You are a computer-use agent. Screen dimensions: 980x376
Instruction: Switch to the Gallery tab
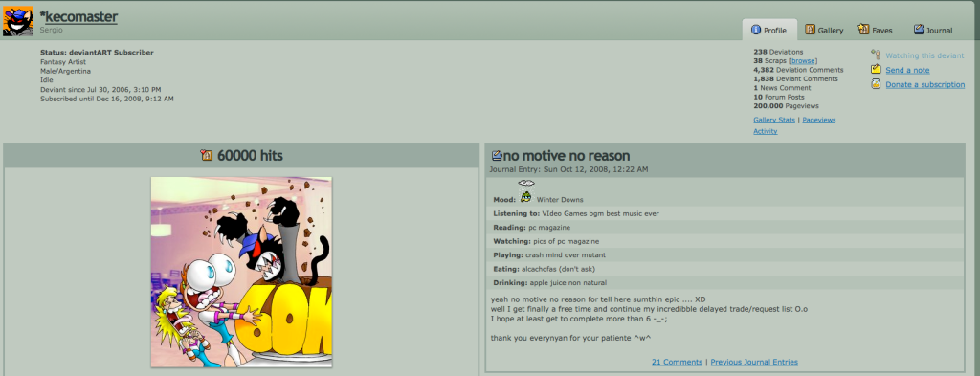coord(824,30)
